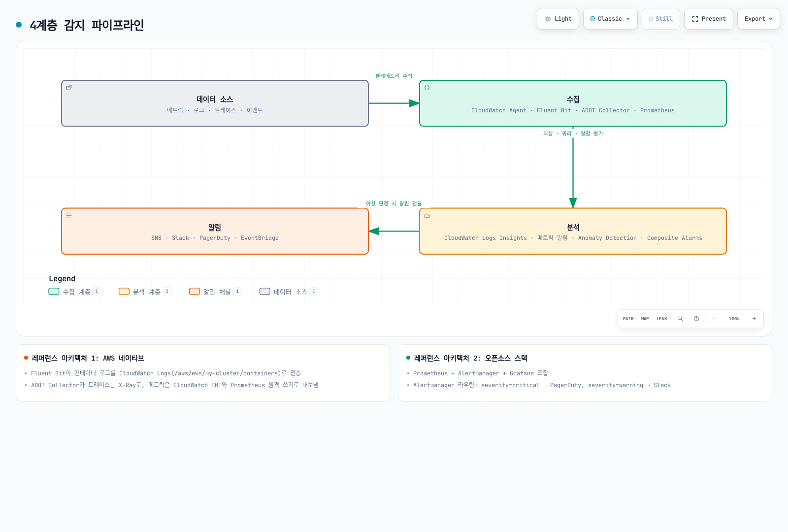Screen dimensions: 788x532
Task: Click the 레퍼런스 아키텍처 2: 오픈소스 스택 heading
Action: point(471,358)
